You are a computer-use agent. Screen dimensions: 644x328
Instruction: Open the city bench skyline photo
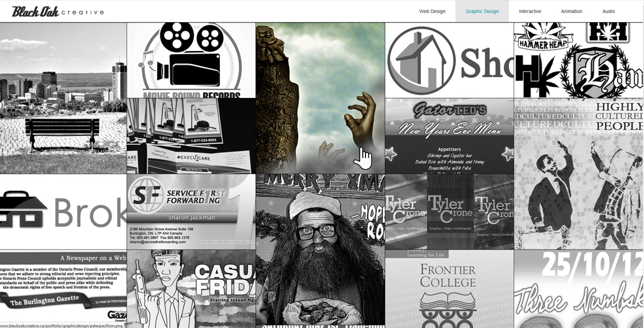point(63,98)
